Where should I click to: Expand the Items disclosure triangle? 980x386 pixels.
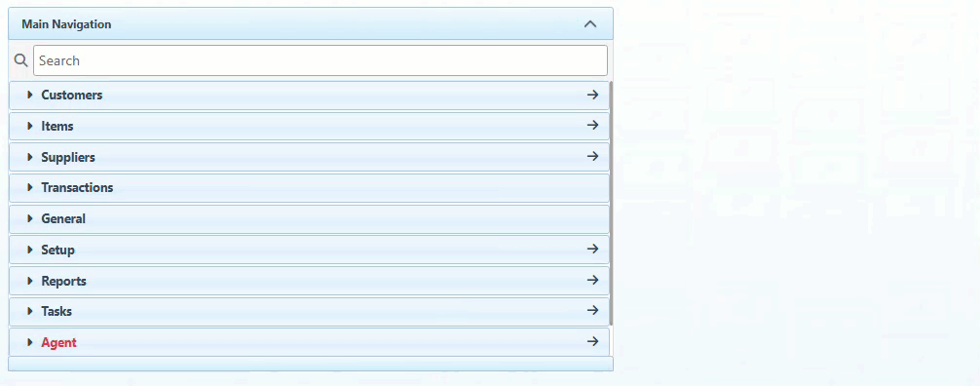pyautogui.click(x=29, y=126)
